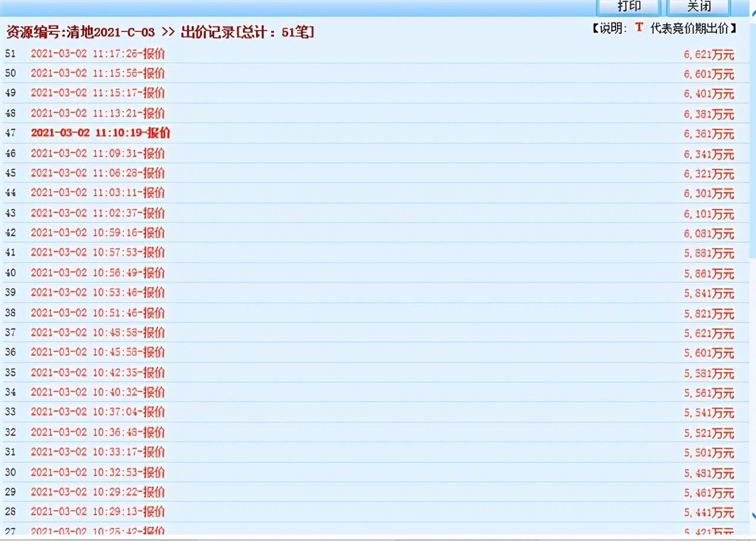Image resolution: width=756 pixels, height=541 pixels.
Task: Click the amount 6,381万元
Action: (x=709, y=115)
